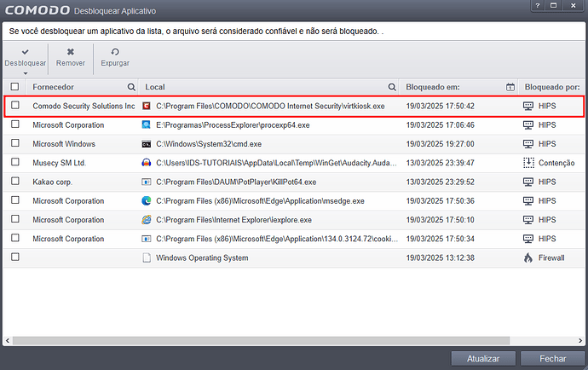The height and width of the screenshot is (370, 588).
Task: Click HIPS monitor icon for msedge.exe row
Action: click(x=528, y=200)
